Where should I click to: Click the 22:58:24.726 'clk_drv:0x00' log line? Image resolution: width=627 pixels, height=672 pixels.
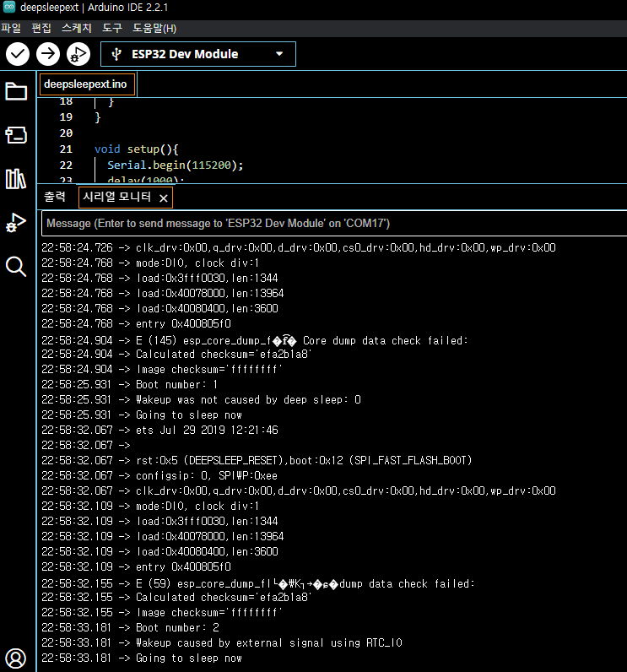click(x=299, y=247)
